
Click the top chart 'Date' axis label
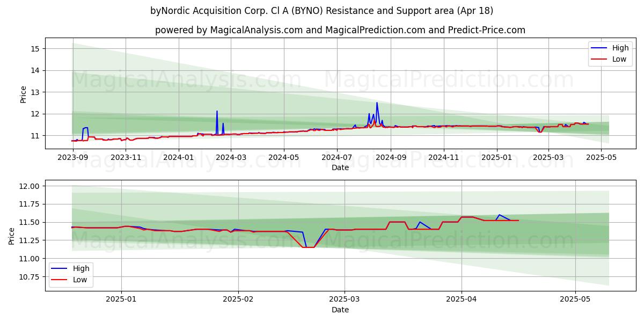click(x=340, y=167)
